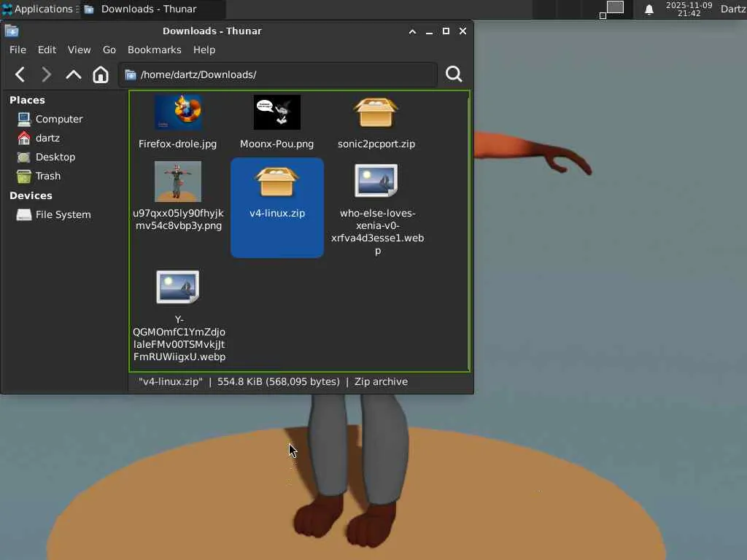Viewport: 747px width, 560px height.
Task: Minimize the Thunar window
Action: [429, 31]
